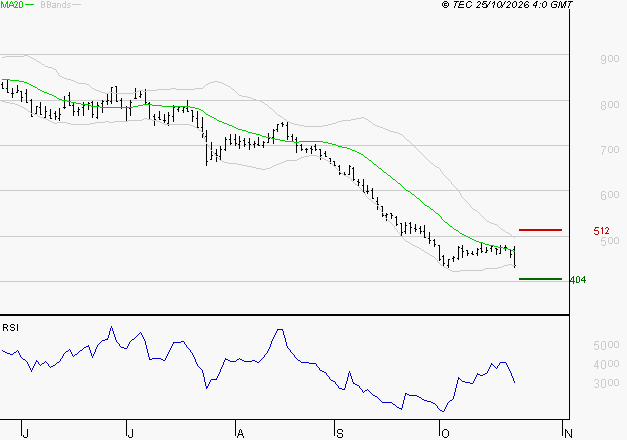
Task: Click the TEC copyright timestamp text
Action: (507, 5)
